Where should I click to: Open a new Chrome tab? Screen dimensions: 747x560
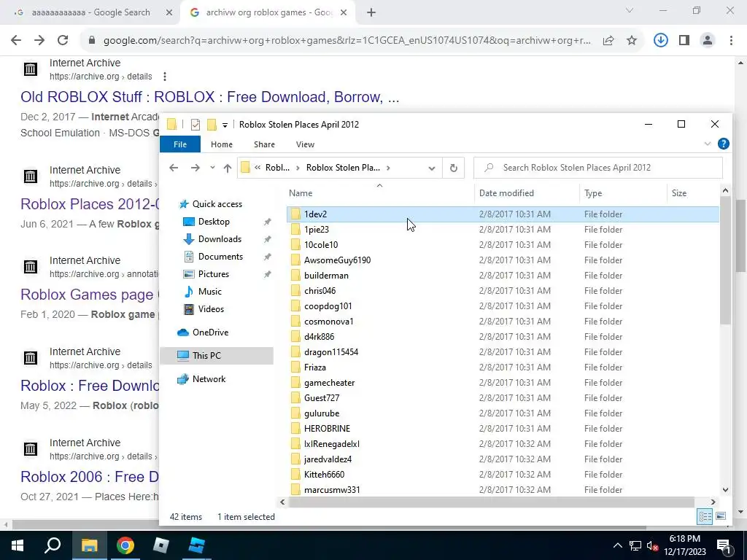[371, 13]
